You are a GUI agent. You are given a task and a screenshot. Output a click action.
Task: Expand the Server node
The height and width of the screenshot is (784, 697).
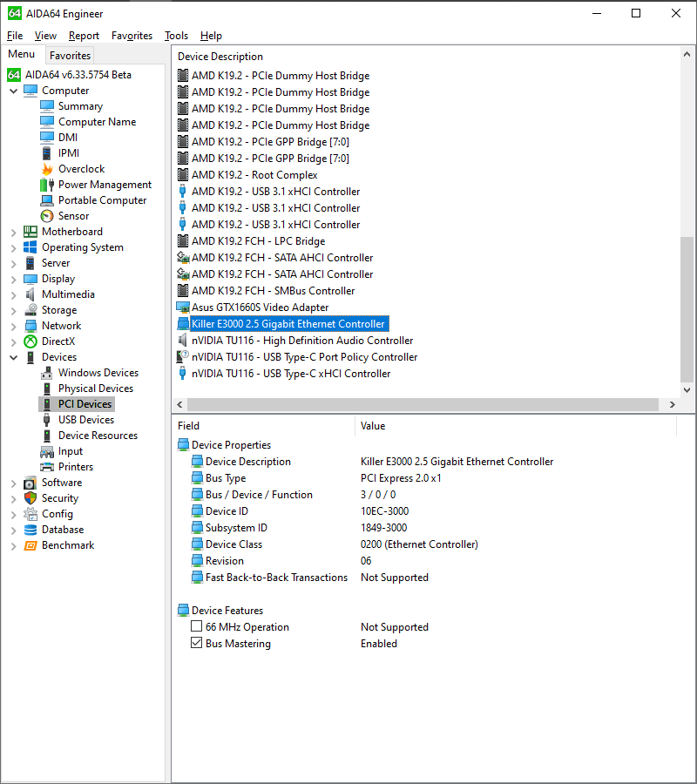13,263
